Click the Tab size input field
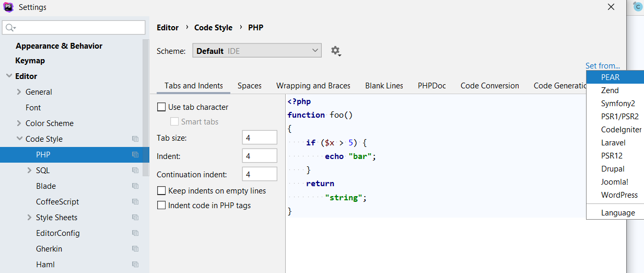The width and height of the screenshot is (644, 273). point(260,138)
